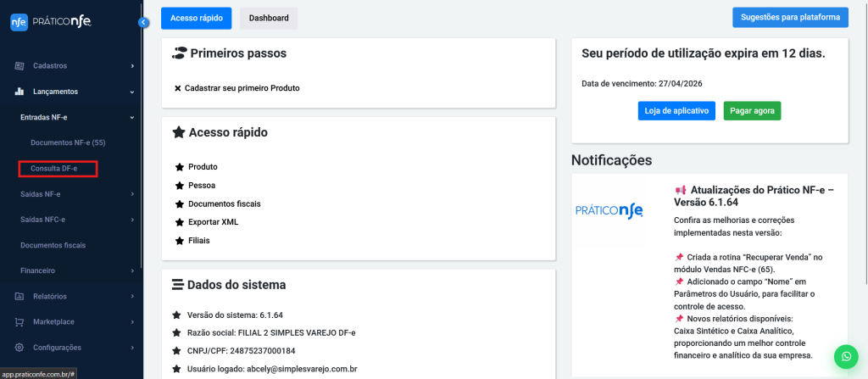Expand the Saídas NF-e submenu
Screen dimensions: 868x379
(x=75, y=194)
